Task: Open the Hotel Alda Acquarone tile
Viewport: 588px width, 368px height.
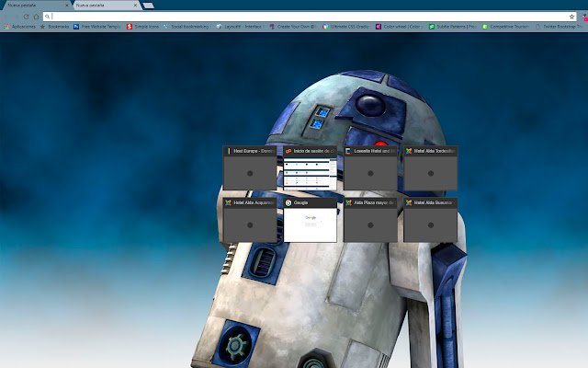Action: 250,220
